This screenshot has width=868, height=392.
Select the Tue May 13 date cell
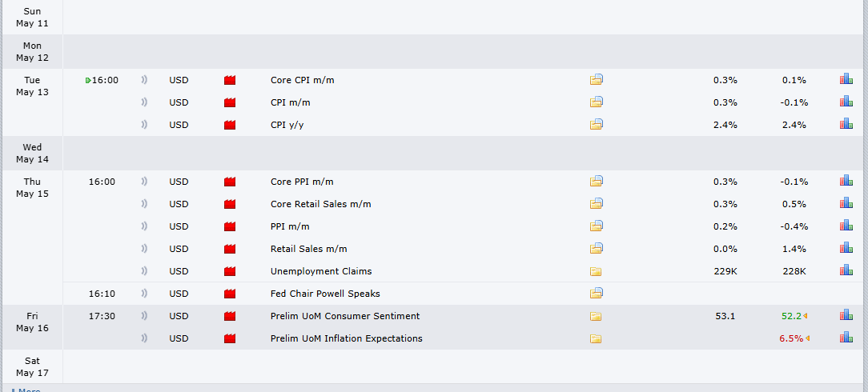tap(32, 86)
